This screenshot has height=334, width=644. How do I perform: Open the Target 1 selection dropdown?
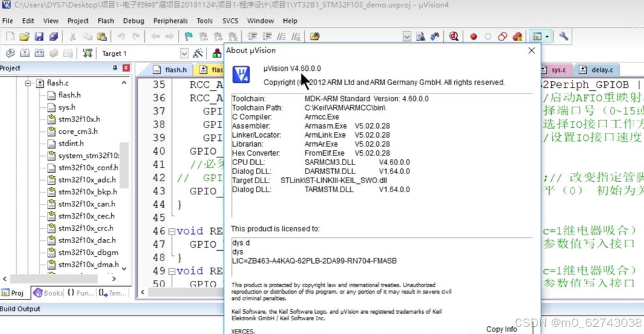pos(184,53)
